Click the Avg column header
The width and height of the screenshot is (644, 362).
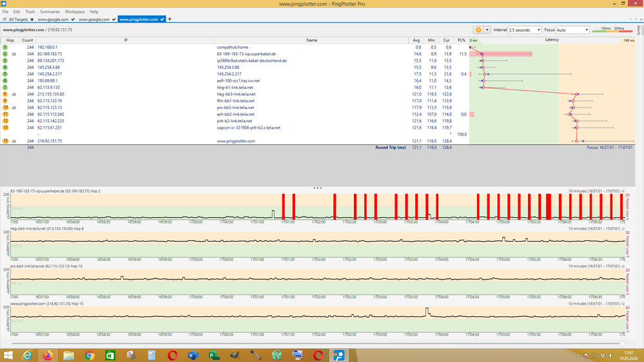(x=417, y=40)
